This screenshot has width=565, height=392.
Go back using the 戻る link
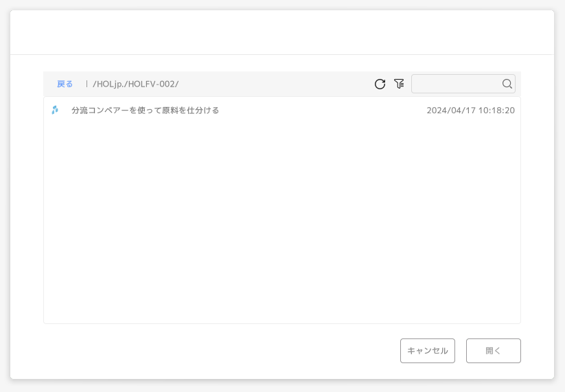tap(65, 84)
